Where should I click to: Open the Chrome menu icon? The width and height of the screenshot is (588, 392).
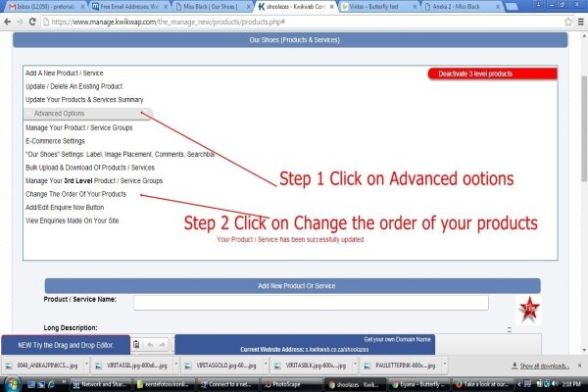click(580, 22)
